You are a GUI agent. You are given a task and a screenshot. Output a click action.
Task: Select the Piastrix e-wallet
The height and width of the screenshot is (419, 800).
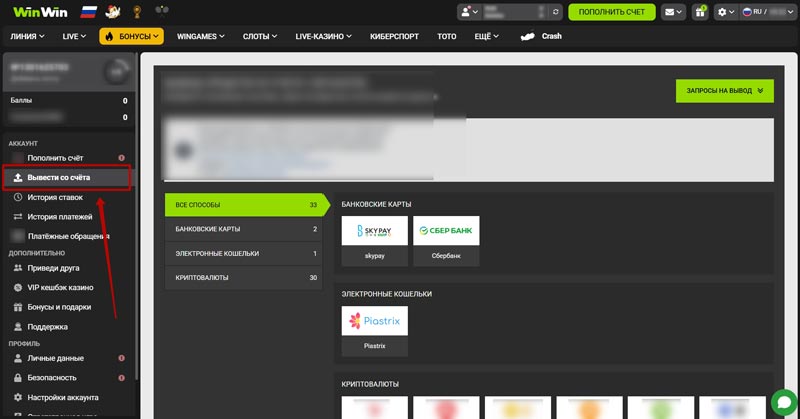coord(374,330)
